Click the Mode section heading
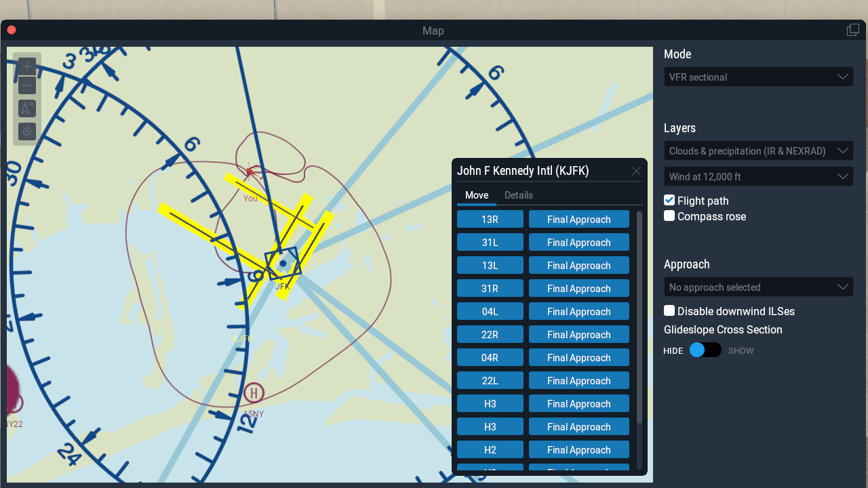The image size is (868, 488). 677,54
